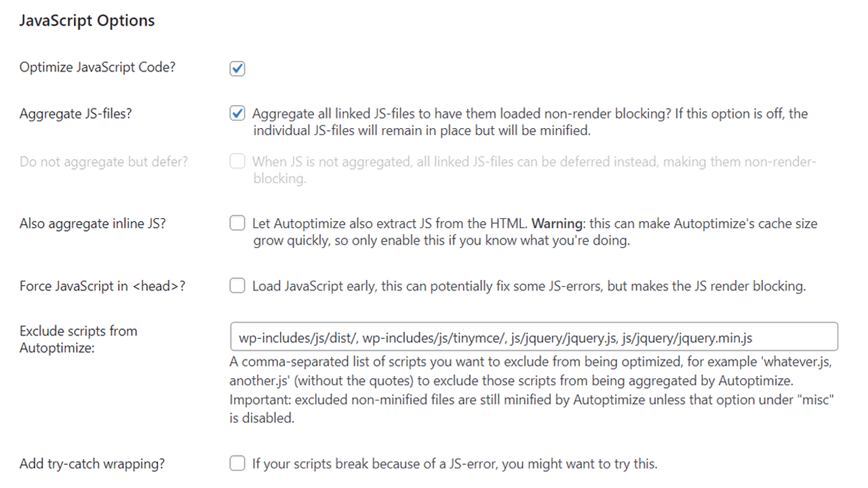Tick the Force JavaScript in head checkbox

(237, 286)
